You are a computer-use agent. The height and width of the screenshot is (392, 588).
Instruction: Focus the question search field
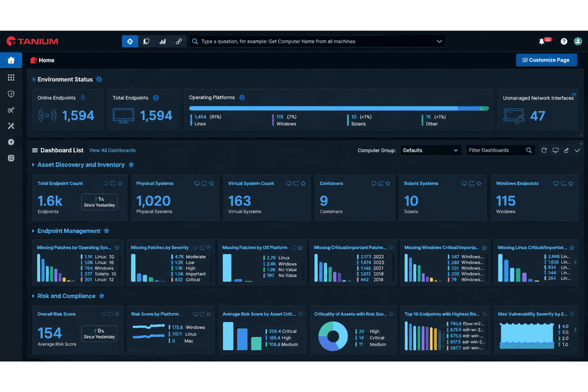(x=317, y=41)
